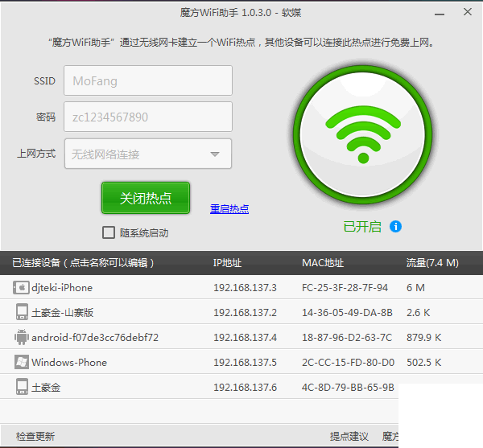Click 检查更新 at the bottom

coord(35,436)
